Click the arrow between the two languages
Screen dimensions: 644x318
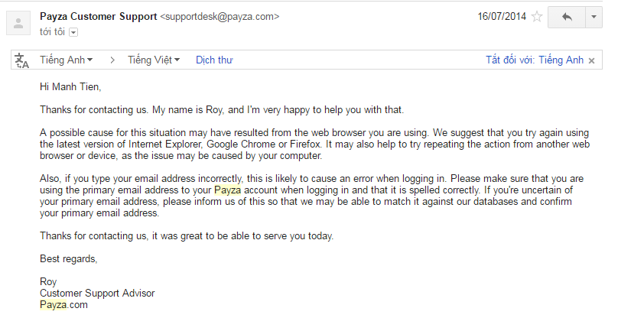pos(112,60)
